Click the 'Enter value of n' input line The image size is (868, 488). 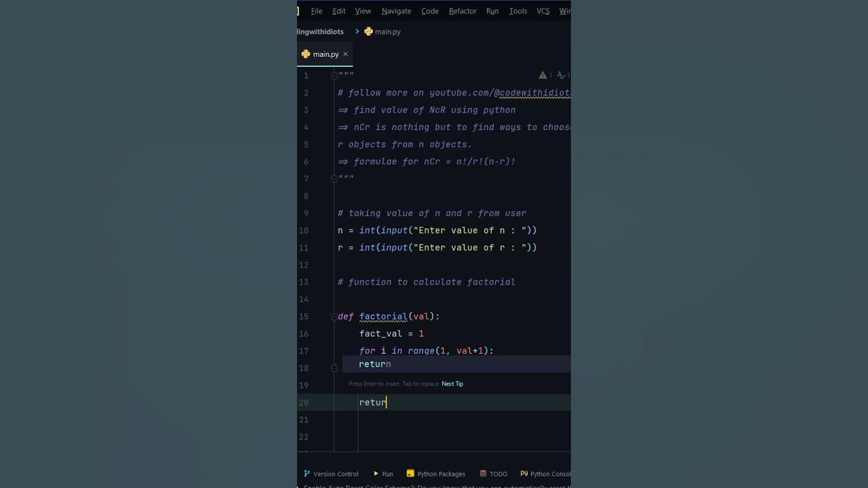tap(437, 230)
